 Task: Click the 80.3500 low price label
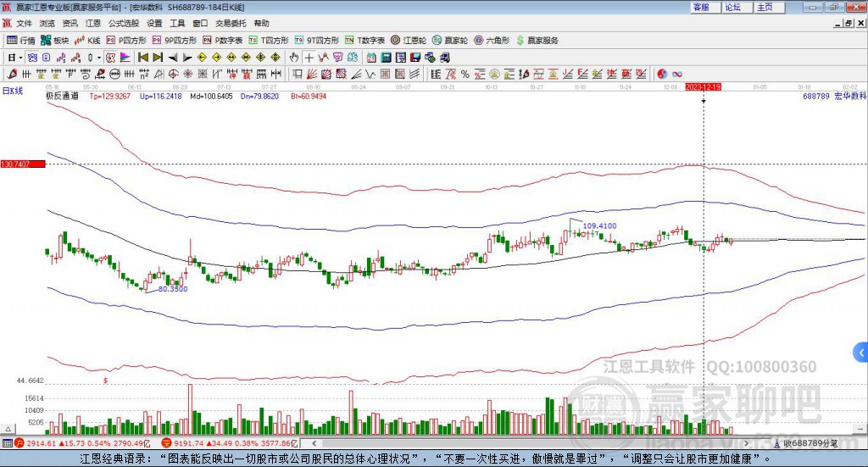point(173,289)
